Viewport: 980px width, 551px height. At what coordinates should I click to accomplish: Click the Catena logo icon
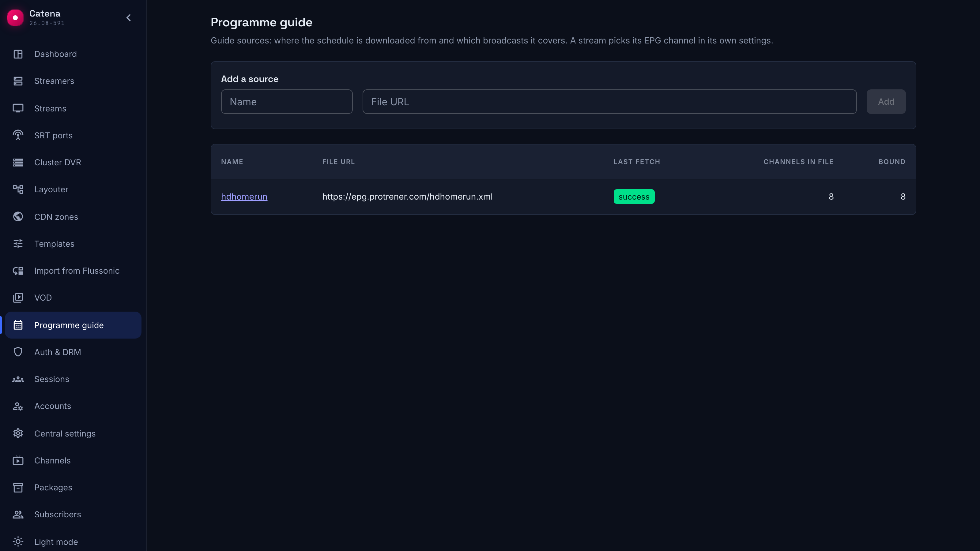(x=15, y=17)
